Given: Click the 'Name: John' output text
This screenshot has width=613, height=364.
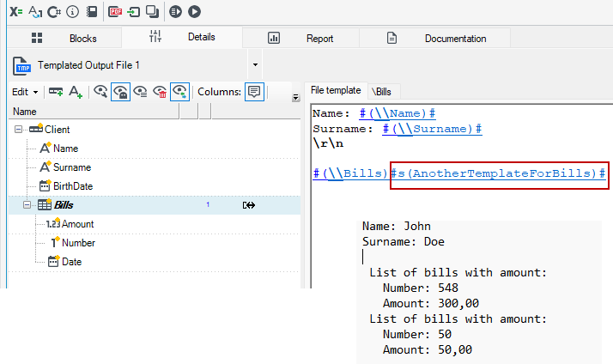Looking at the screenshot, I should point(397,227).
